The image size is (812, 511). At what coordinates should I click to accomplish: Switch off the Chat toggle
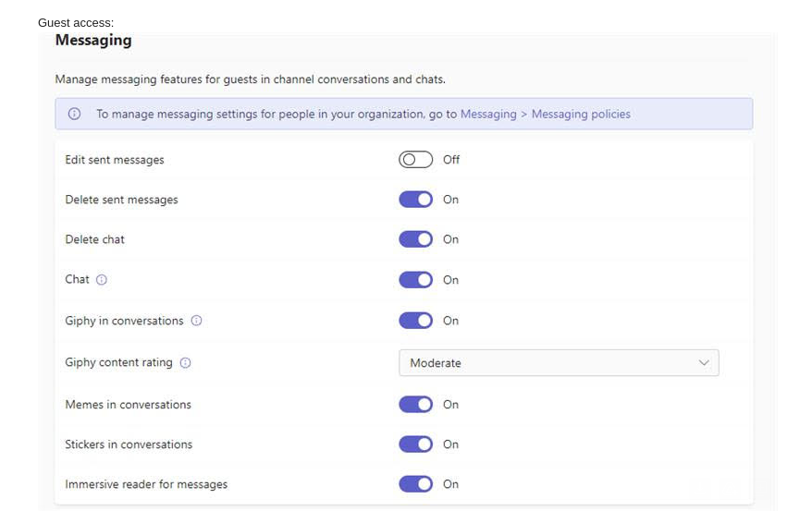[415, 280]
